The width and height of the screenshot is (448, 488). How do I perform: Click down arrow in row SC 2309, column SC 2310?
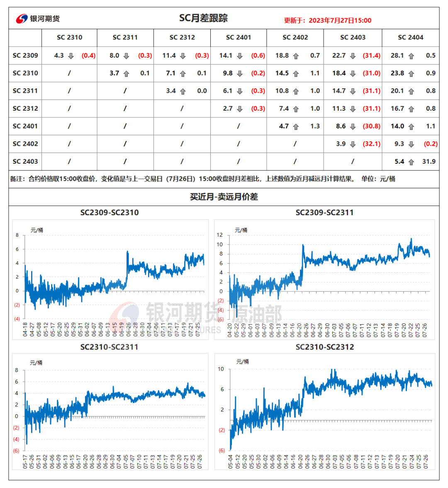click(71, 56)
